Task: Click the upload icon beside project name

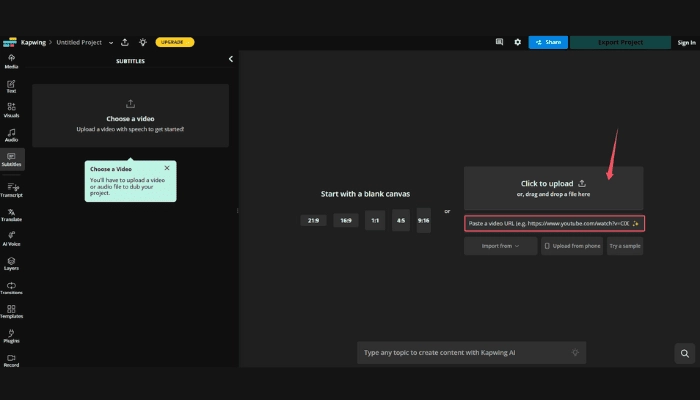Action: coord(125,42)
